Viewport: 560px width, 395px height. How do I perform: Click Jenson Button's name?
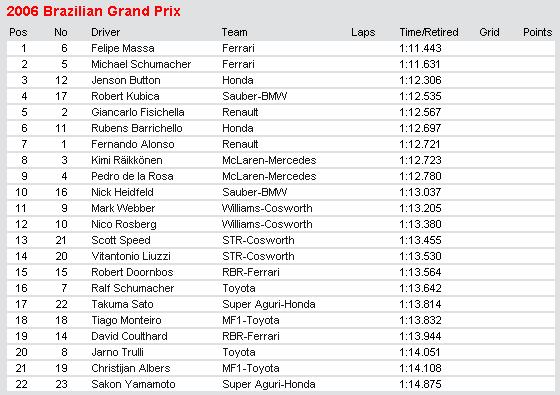click(126, 80)
